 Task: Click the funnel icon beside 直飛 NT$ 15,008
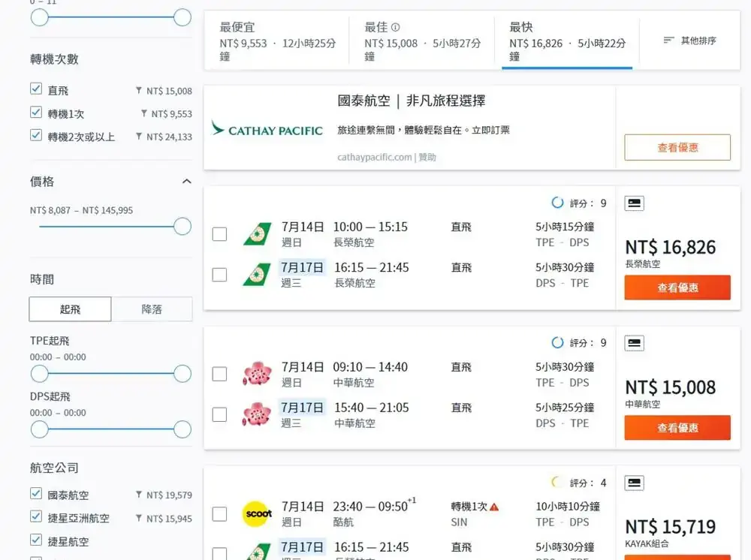click(138, 90)
